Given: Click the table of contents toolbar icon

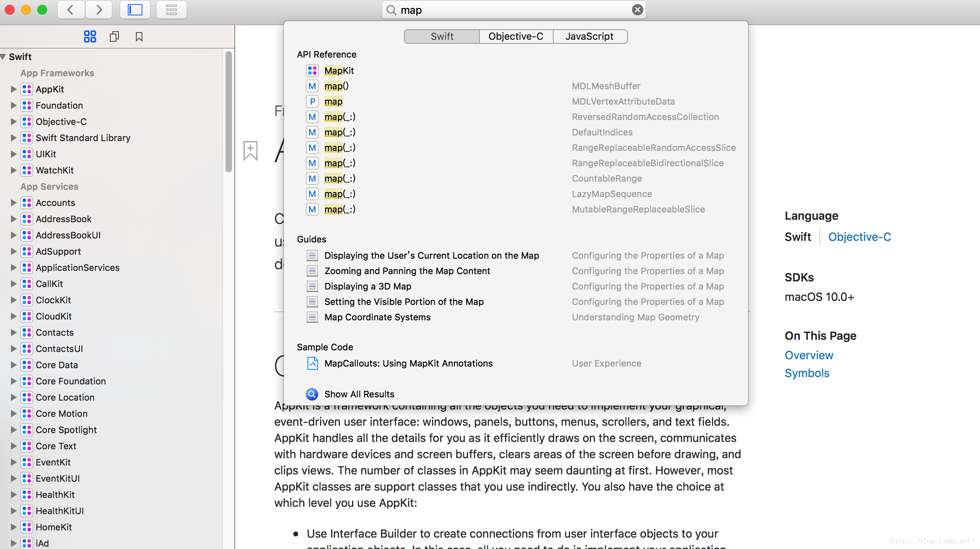Looking at the screenshot, I should [x=171, y=10].
